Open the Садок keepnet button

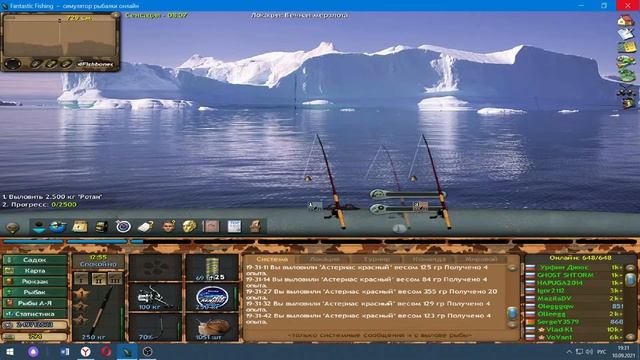(35, 260)
